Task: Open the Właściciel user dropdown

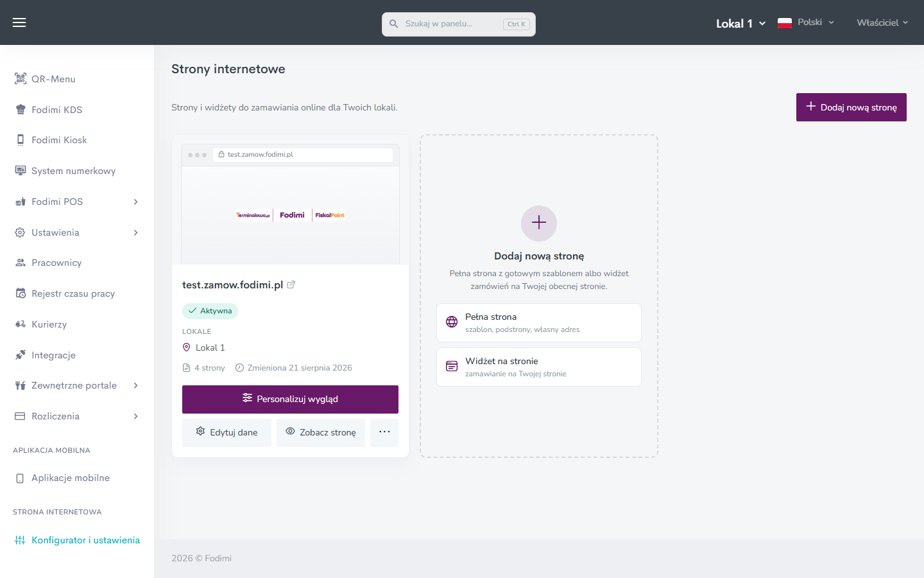Action: click(x=883, y=22)
